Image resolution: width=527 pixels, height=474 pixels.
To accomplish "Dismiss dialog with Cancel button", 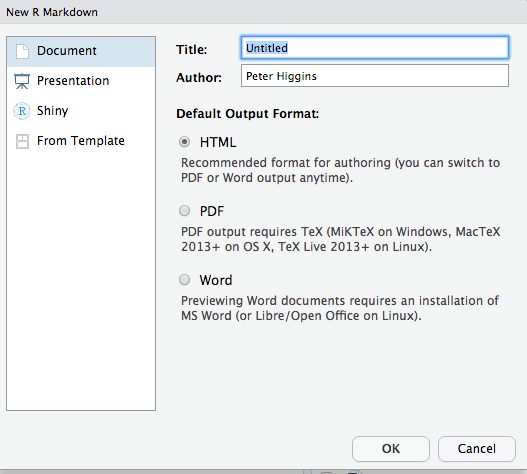I will tap(477, 449).
